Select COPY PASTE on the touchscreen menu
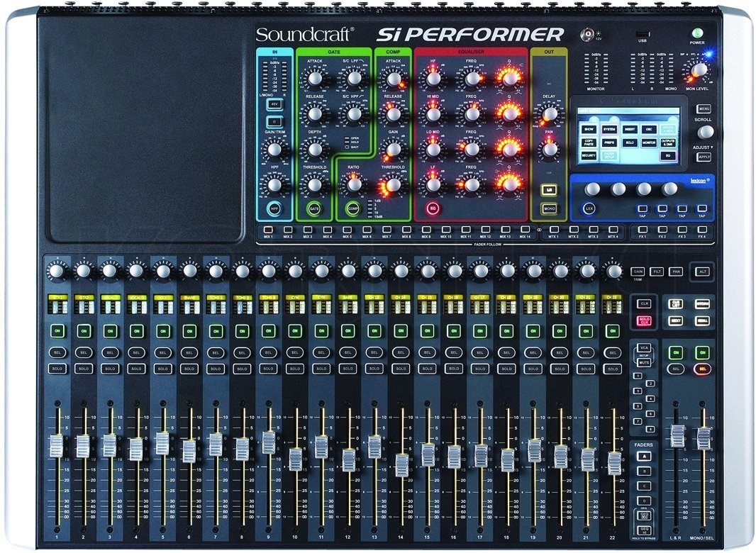Screen dimensions: 756x553 click(589, 143)
